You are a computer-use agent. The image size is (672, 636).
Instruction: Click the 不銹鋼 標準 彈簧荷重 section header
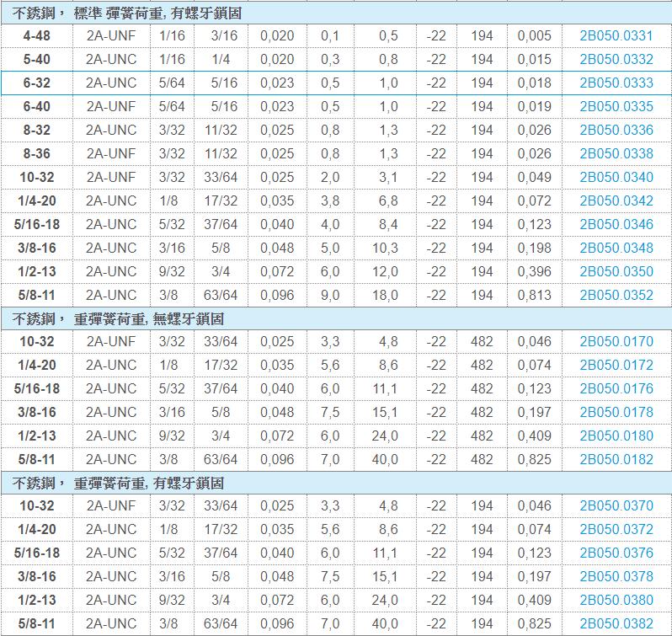click(126, 13)
